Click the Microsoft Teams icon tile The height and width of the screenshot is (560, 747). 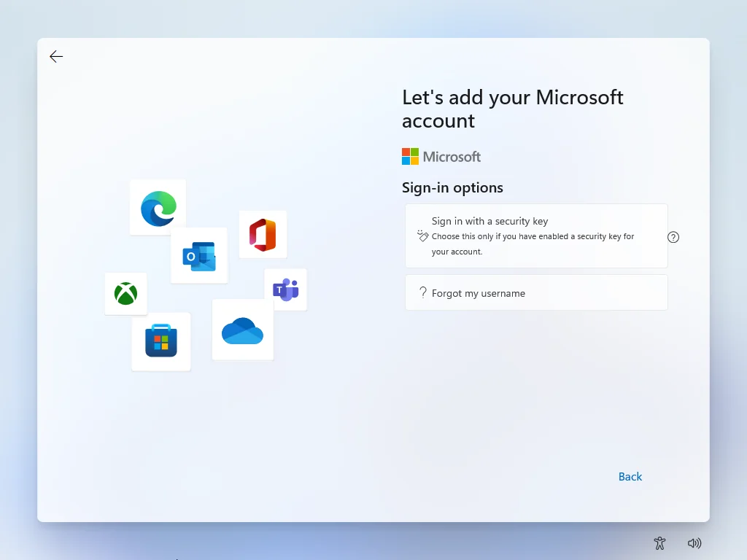click(x=285, y=289)
